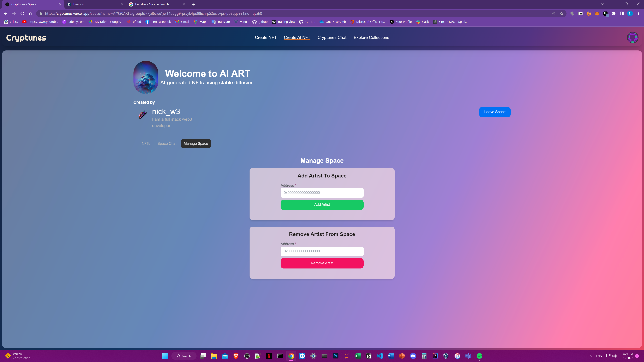Click the bookmark star icon in address bar

pos(562,13)
